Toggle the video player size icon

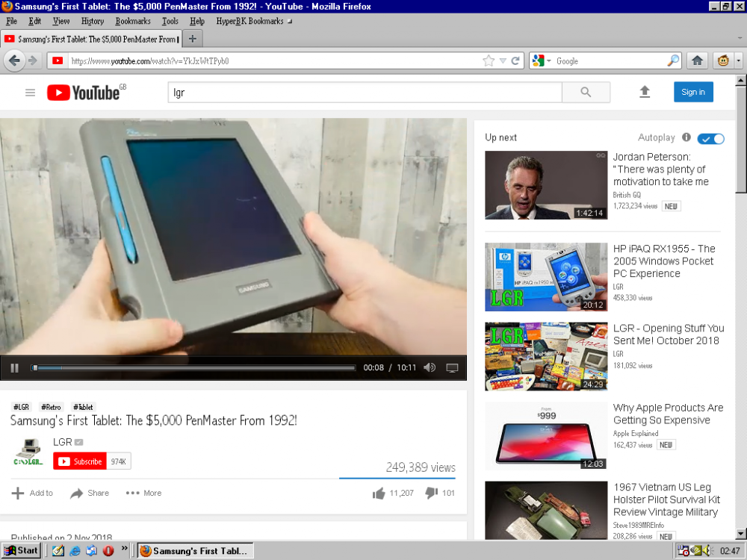[x=452, y=368]
